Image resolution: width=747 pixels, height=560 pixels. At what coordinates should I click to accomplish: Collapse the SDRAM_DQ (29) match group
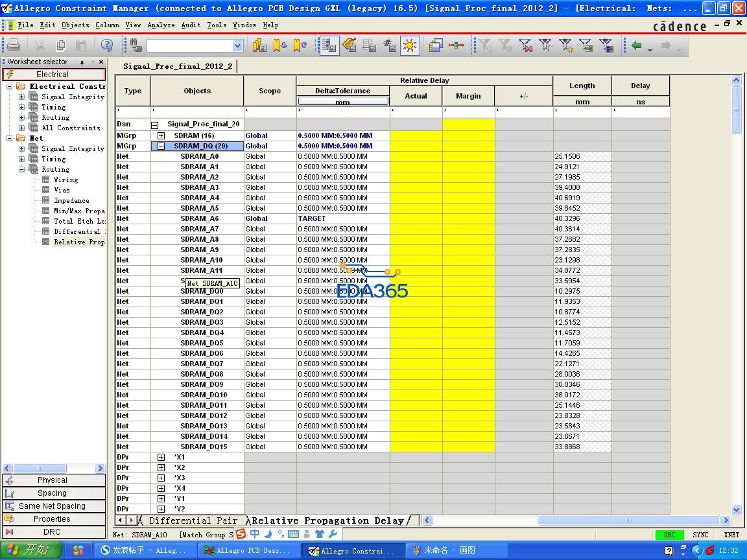point(161,146)
